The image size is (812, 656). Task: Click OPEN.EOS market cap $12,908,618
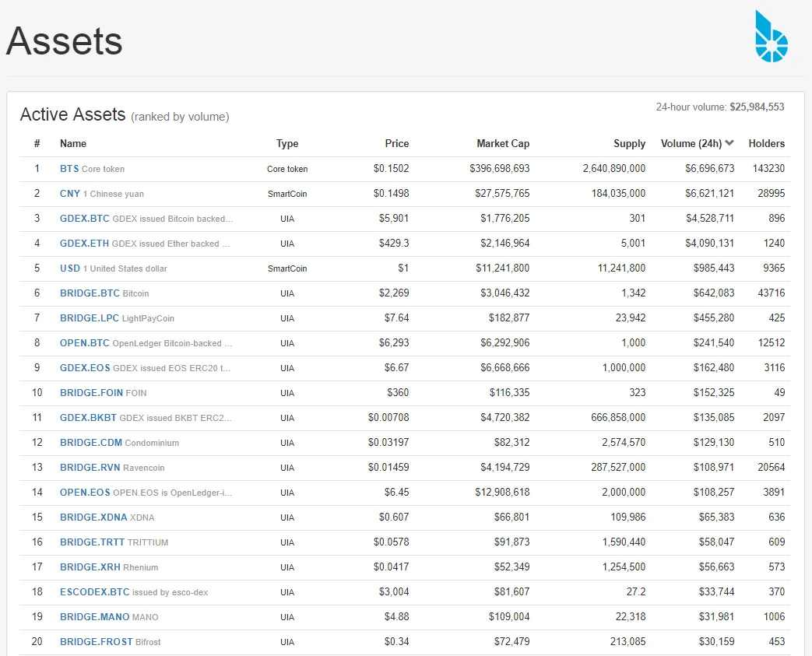[x=502, y=492]
